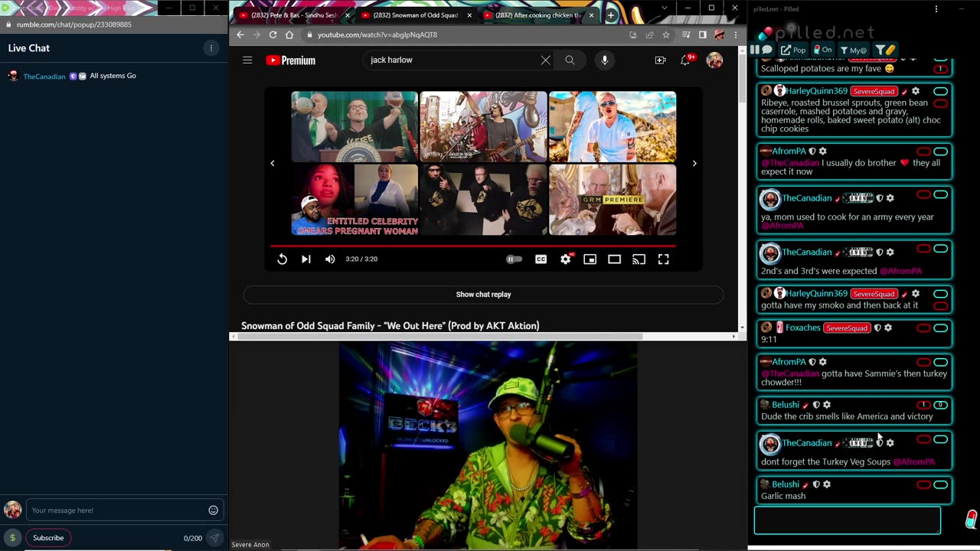The height and width of the screenshot is (551, 980).
Task: Open TheCanadian's name in Rumble Live Chat
Action: pyautogui.click(x=44, y=77)
